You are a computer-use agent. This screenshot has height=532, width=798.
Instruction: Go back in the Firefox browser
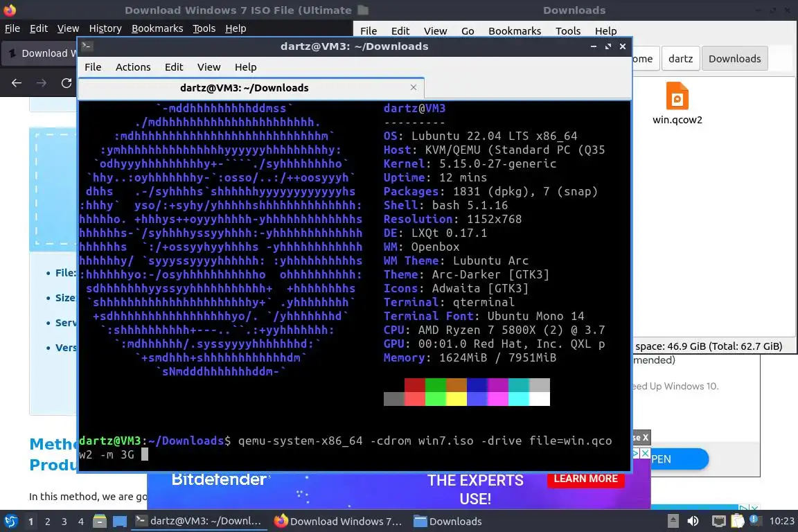point(17,83)
